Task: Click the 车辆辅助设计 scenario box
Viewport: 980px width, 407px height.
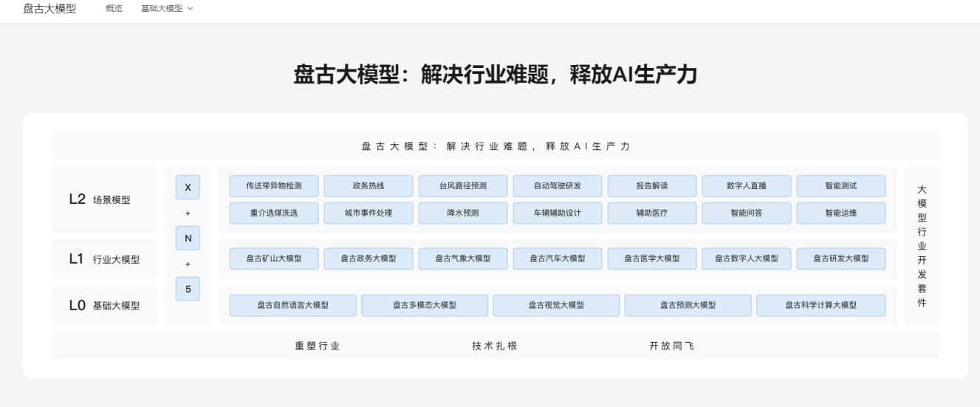Action: (558, 213)
